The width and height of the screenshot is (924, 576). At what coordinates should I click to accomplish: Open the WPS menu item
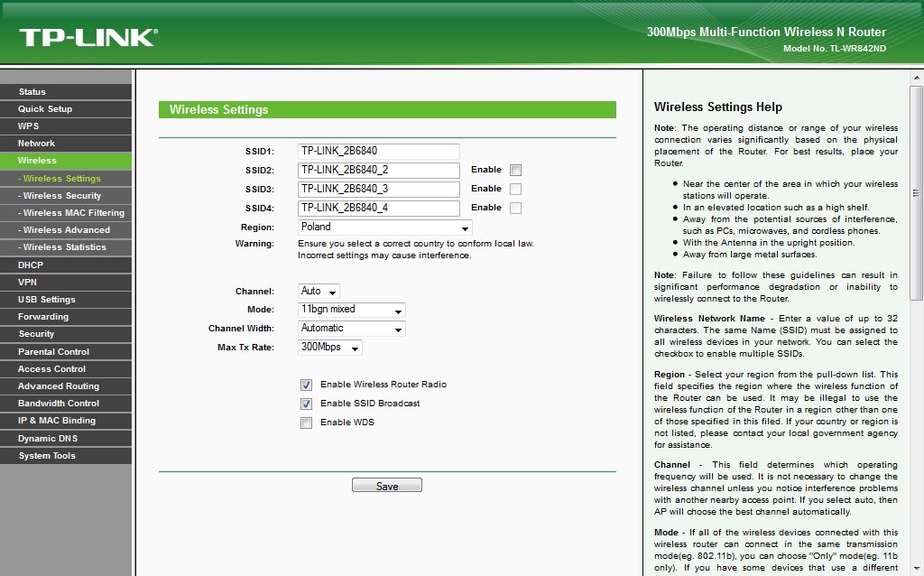pos(65,126)
